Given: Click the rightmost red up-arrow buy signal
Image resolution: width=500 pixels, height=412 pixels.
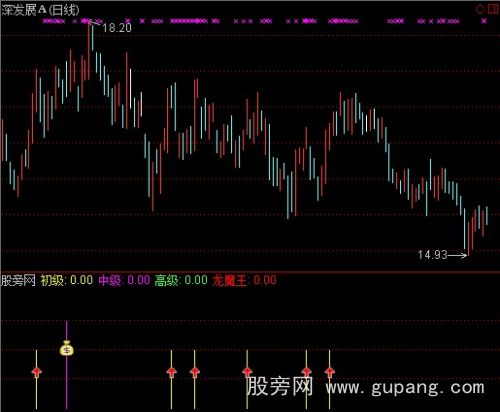Looking at the screenshot, I should tap(329, 372).
